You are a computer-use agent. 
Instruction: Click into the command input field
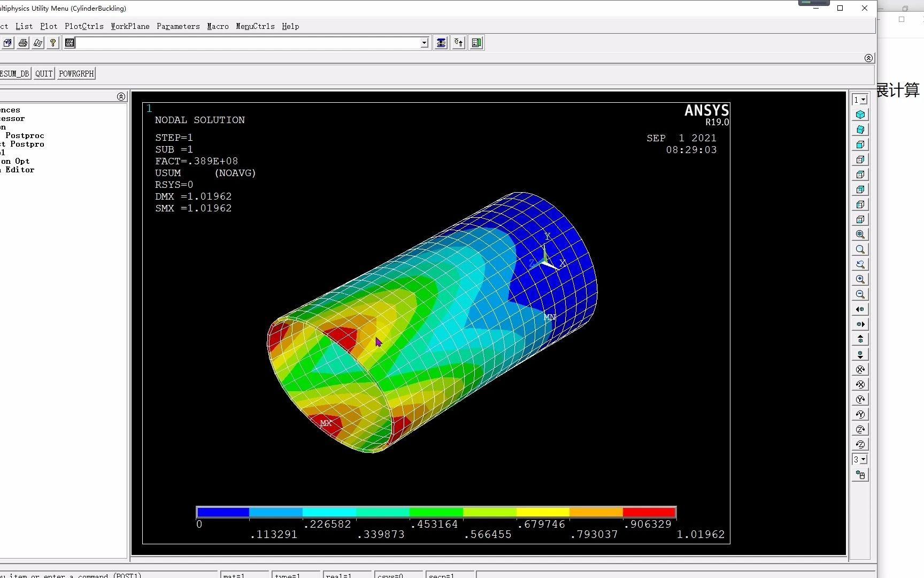point(248,43)
